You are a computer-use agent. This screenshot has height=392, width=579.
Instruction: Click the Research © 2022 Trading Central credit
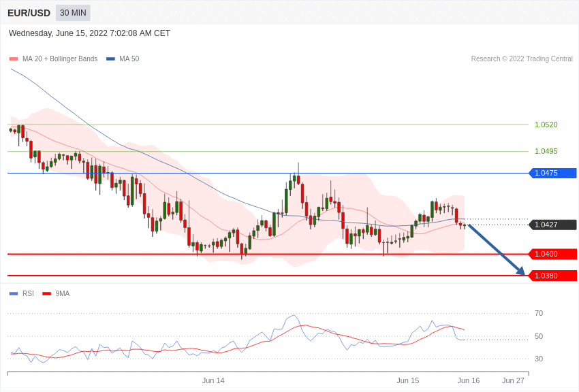(522, 59)
